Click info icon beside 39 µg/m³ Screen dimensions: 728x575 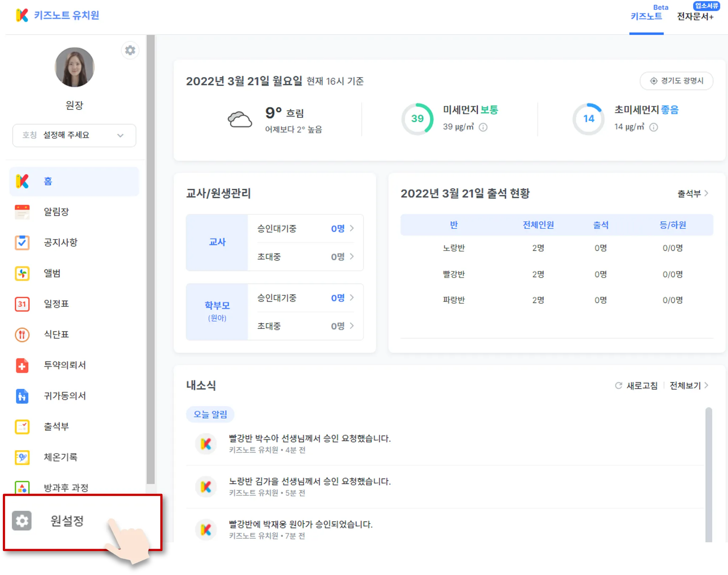point(483,127)
